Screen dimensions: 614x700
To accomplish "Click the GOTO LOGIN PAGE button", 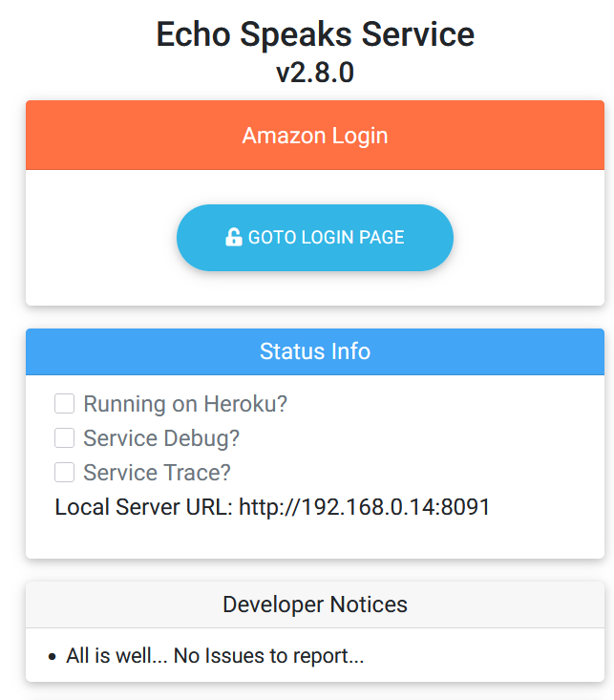I will 315,238.
